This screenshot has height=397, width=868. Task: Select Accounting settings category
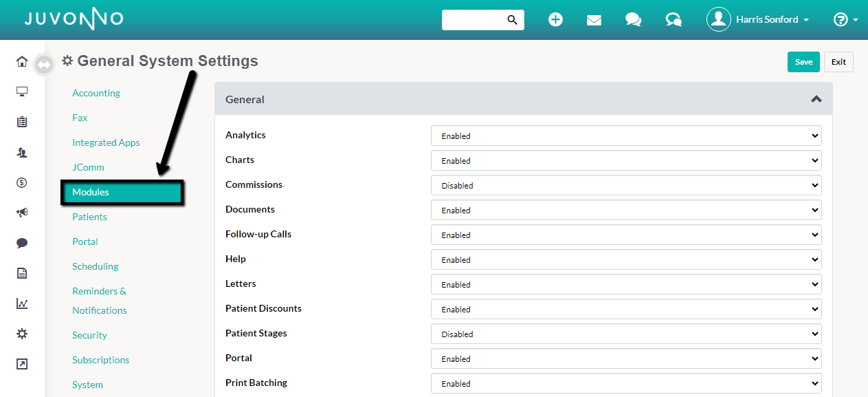point(96,93)
